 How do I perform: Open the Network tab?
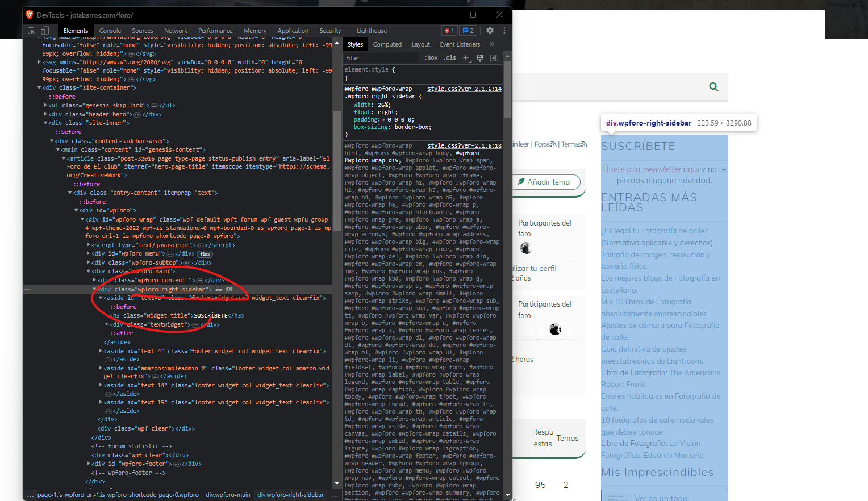(x=176, y=31)
